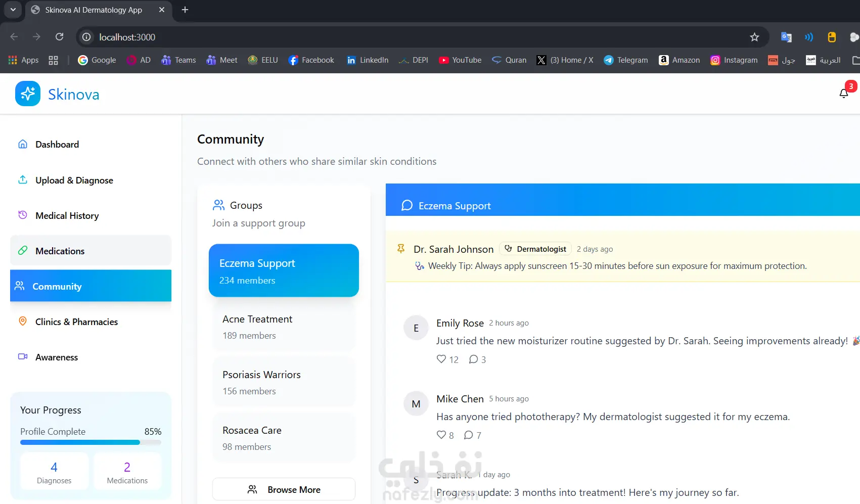Click the pin icon on Dr. Sarah's post
Viewport: 860px width, 504px height.
tap(401, 248)
